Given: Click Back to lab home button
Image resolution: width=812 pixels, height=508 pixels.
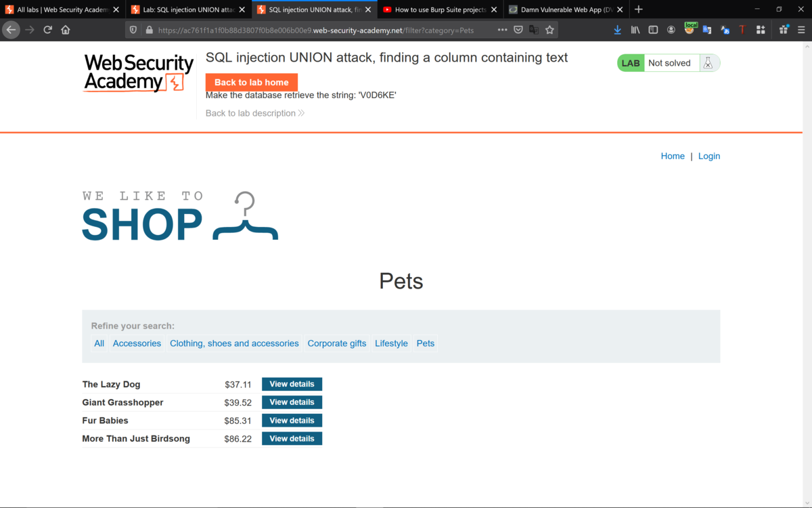Looking at the screenshot, I should point(252,82).
